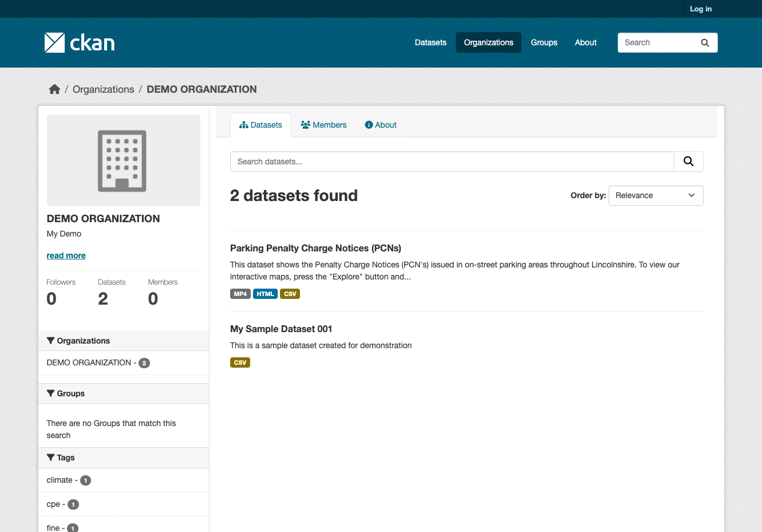Open My Sample Dataset 001
762x532 pixels.
pyautogui.click(x=281, y=329)
